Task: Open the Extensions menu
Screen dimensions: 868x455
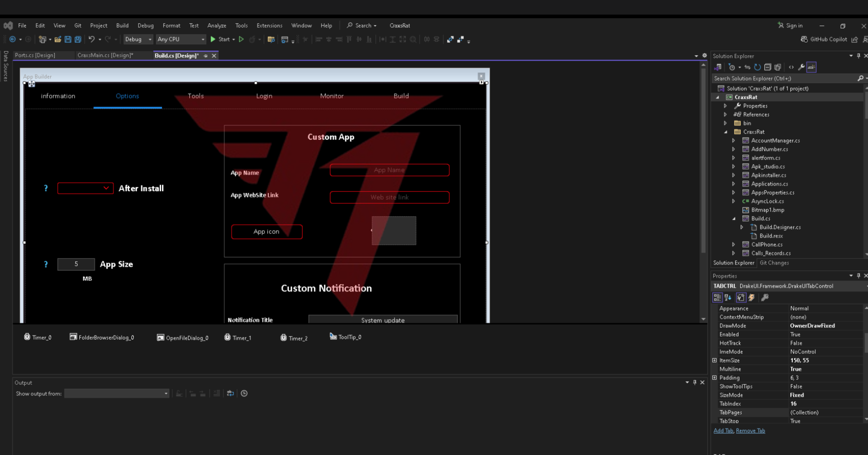Action: pos(269,26)
